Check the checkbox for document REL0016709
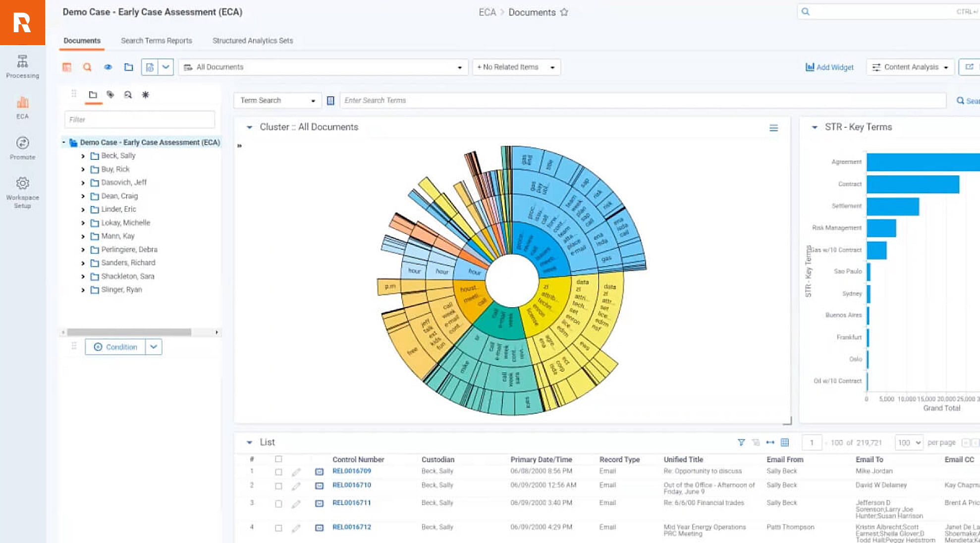Image resolution: width=980 pixels, height=543 pixels. pyautogui.click(x=278, y=471)
